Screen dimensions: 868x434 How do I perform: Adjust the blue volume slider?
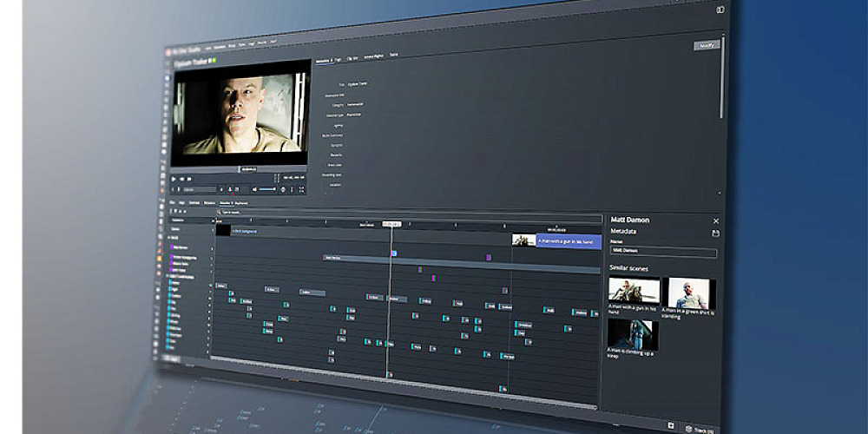click(268, 188)
